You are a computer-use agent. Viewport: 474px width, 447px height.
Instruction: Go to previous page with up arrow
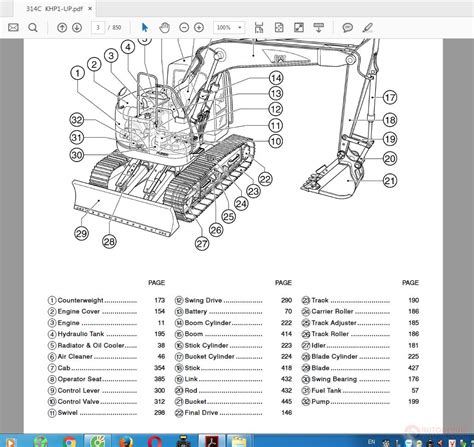tap(62, 27)
